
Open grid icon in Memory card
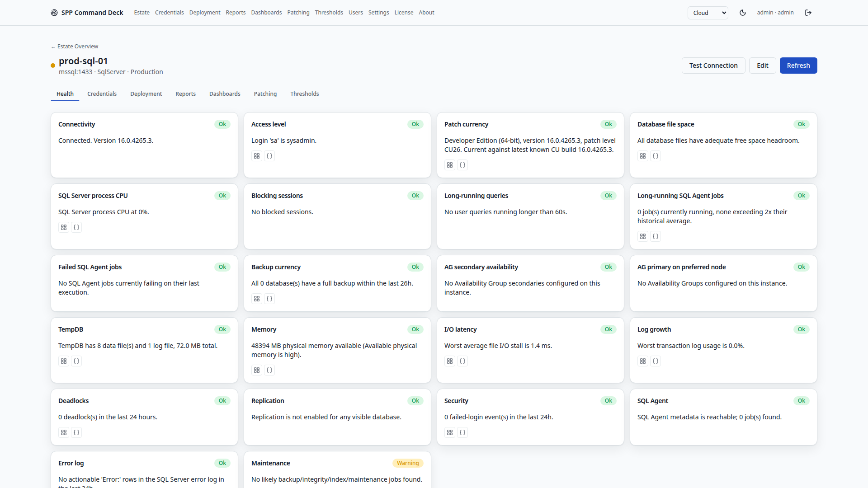pos(257,370)
